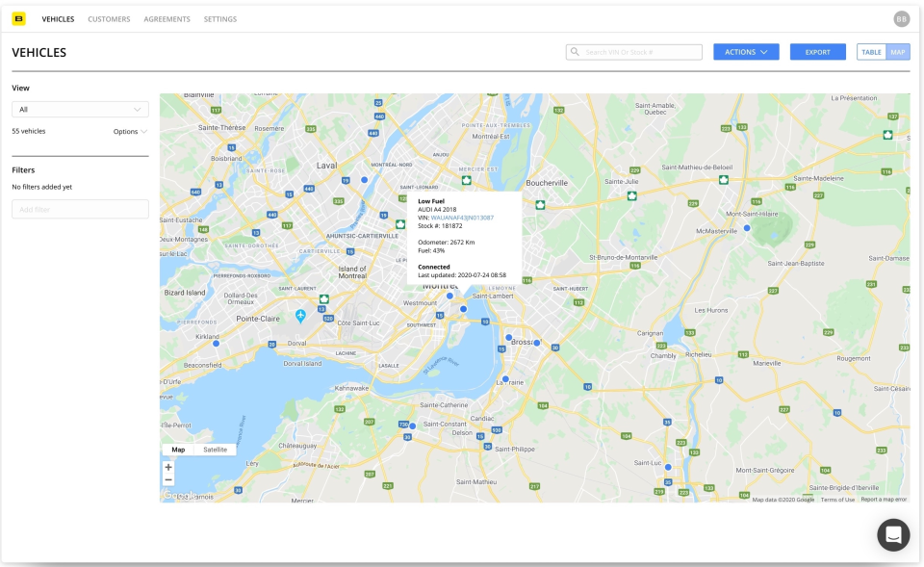Image resolution: width=924 pixels, height=567 pixels.
Task: Zoom in with the plus button
Action: click(168, 467)
